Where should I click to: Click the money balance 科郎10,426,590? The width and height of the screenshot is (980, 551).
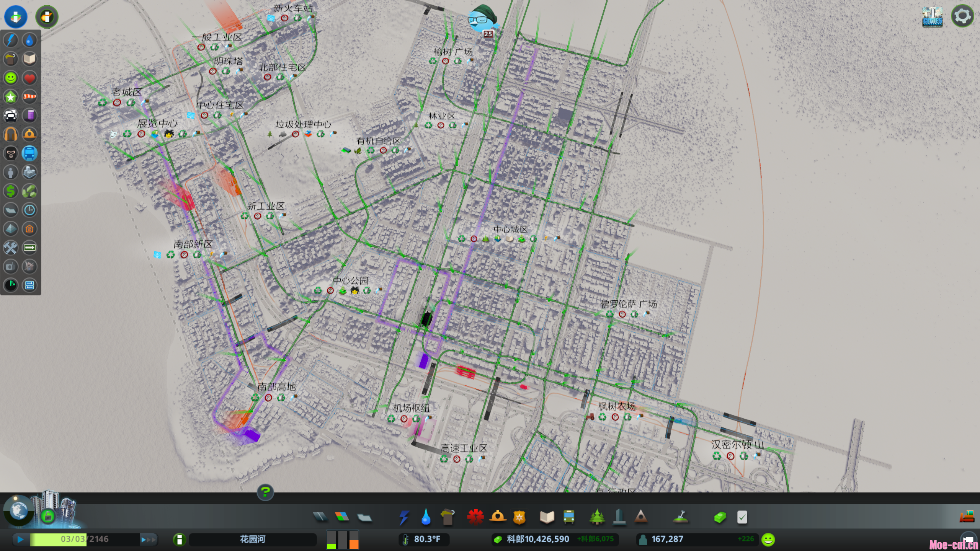538,539
